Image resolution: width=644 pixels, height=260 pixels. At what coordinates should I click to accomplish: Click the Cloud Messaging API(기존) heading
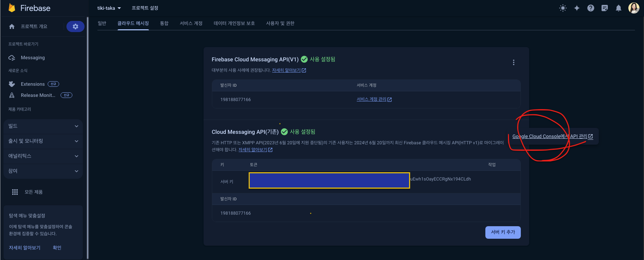pos(245,132)
